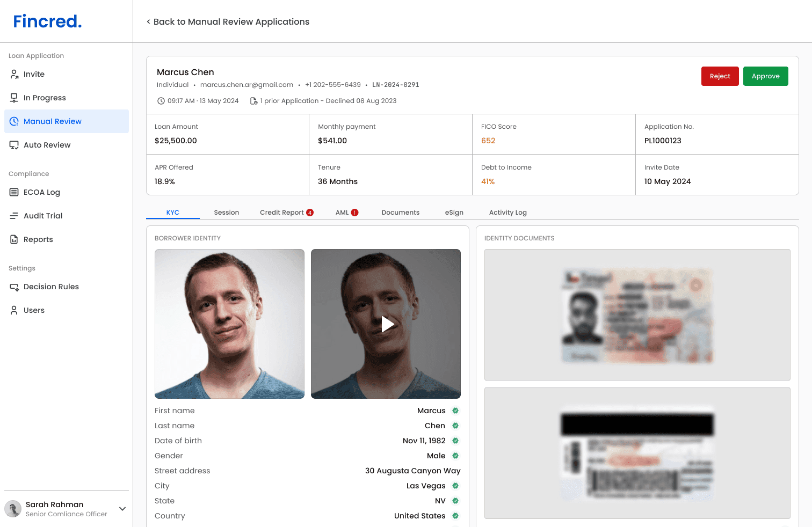Click the Loan Amount $25,500.00
The height and width of the screenshot is (527, 812).
pos(176,141)
